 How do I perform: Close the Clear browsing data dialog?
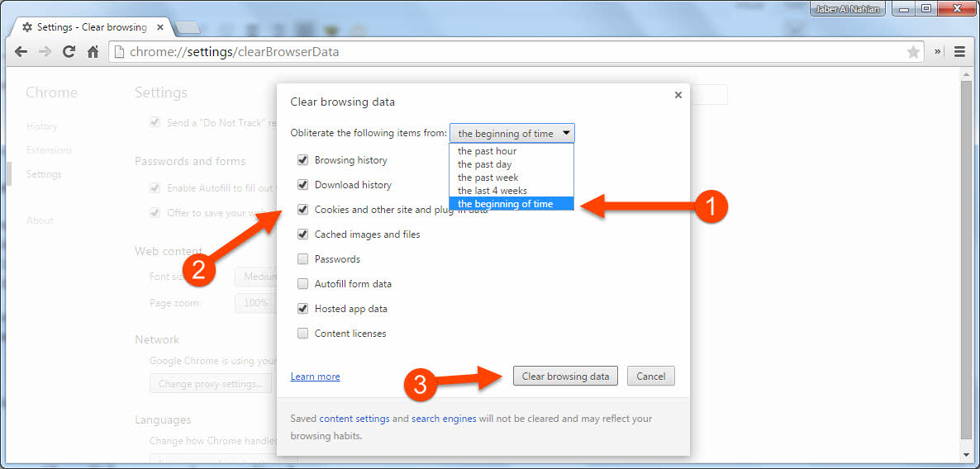678,95
